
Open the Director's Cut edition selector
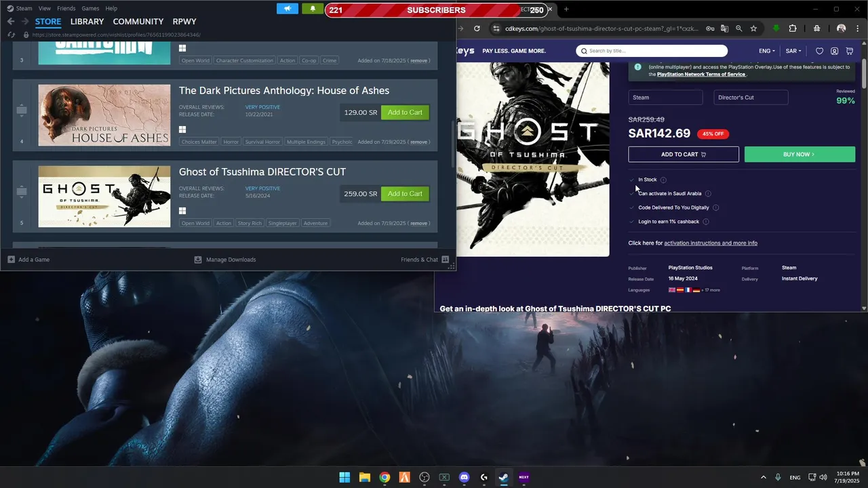(x=751, y=98)
